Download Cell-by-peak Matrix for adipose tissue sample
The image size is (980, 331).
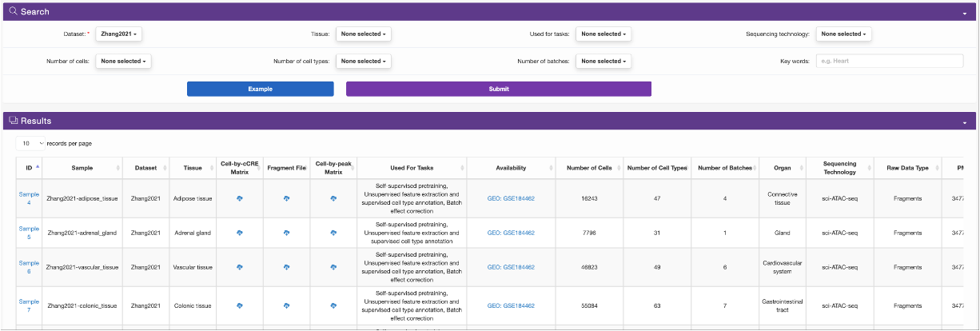[x=333, y=198]
